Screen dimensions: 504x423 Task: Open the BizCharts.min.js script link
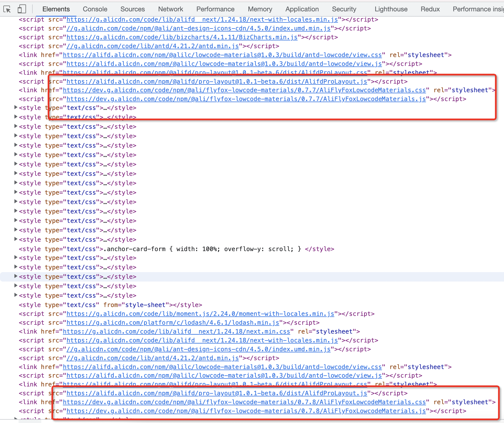point(182,37)
